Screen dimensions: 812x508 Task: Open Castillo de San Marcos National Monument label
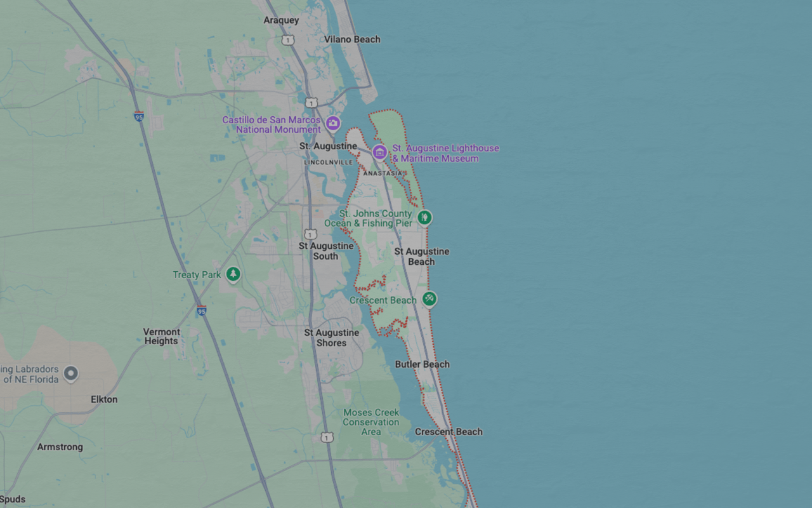pyautogui.click(x=272, y=124)
